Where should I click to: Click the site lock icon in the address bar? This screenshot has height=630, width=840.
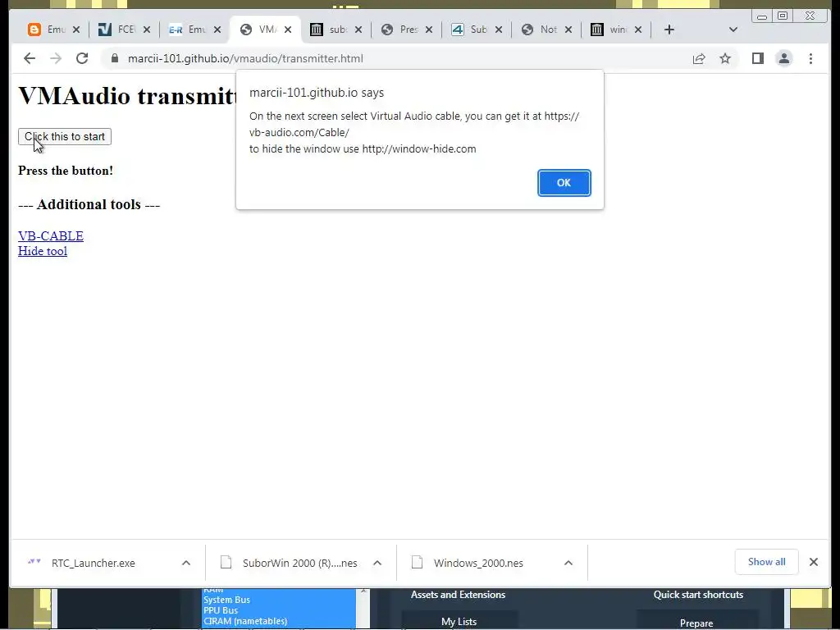[x=114, y=58]
